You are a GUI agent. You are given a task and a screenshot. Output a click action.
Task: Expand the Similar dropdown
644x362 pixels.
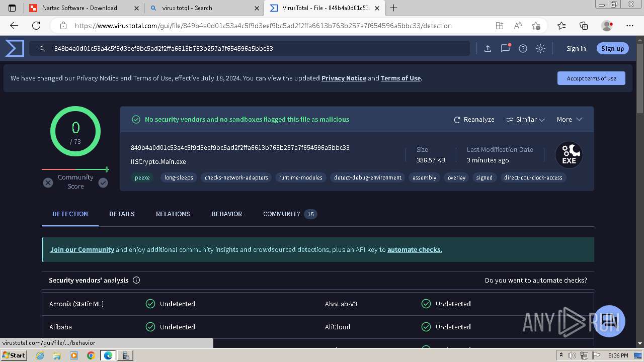[x=525, y=120]
